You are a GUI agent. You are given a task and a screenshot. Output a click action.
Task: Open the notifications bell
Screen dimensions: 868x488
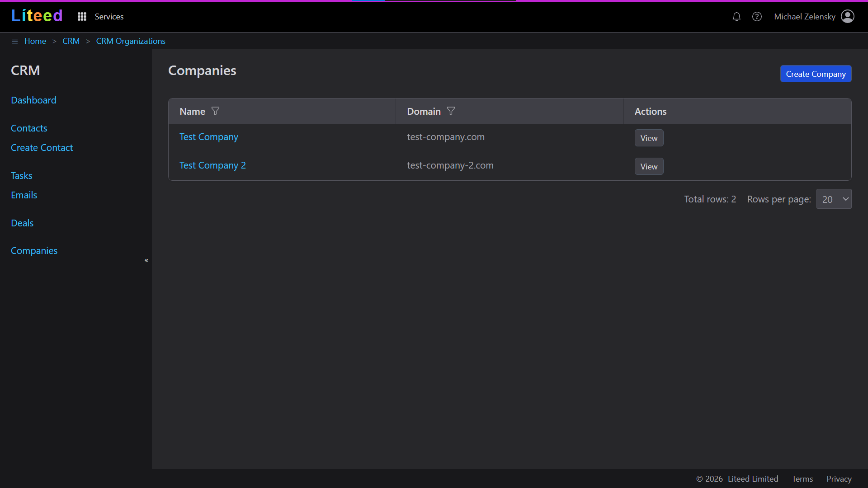click(x=736, y=16)
